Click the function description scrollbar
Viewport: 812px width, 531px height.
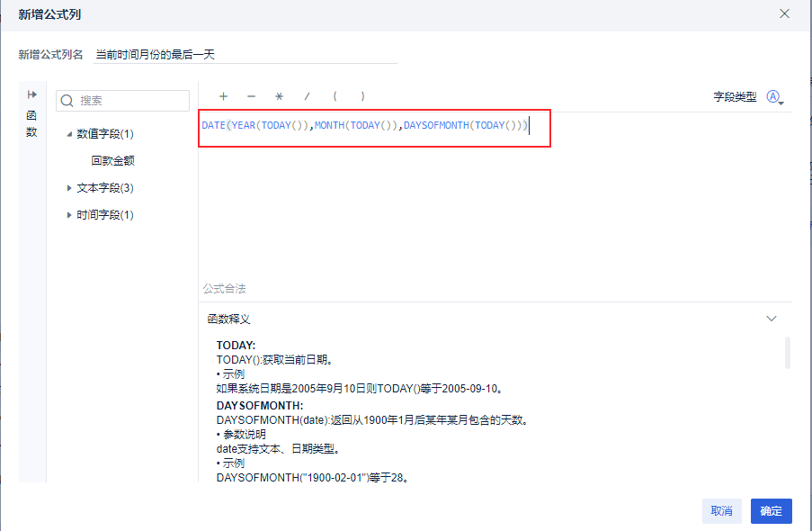click(788, 353)
